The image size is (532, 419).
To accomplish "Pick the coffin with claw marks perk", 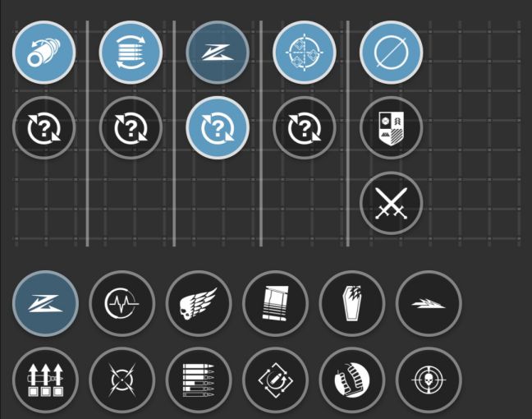I will [x=352, y=303].
